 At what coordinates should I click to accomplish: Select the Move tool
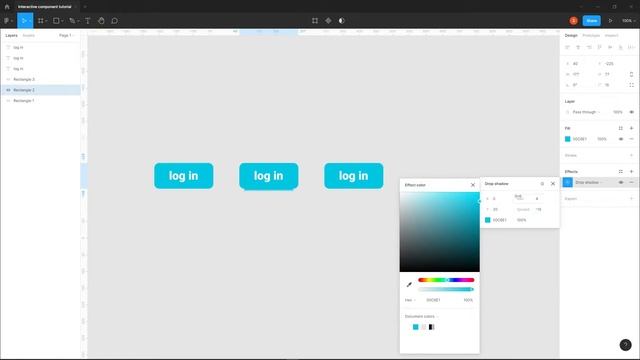click(24, 20)
